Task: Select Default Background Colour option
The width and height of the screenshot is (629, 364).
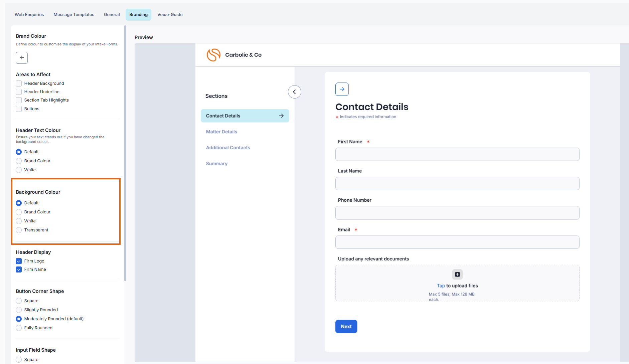Action: click(x=19, y=203)
